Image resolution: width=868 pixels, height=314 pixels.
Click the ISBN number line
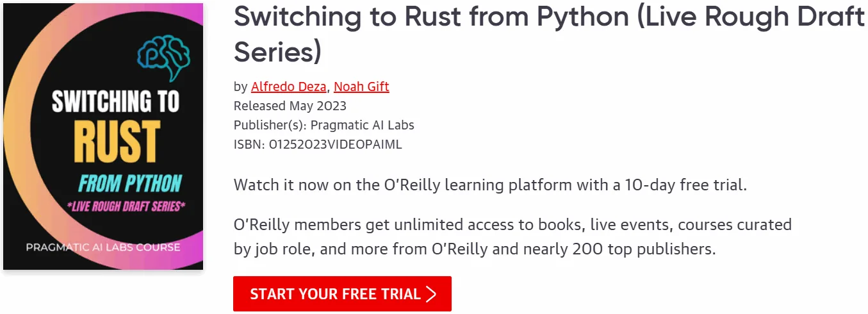click(x=318, y=144)
